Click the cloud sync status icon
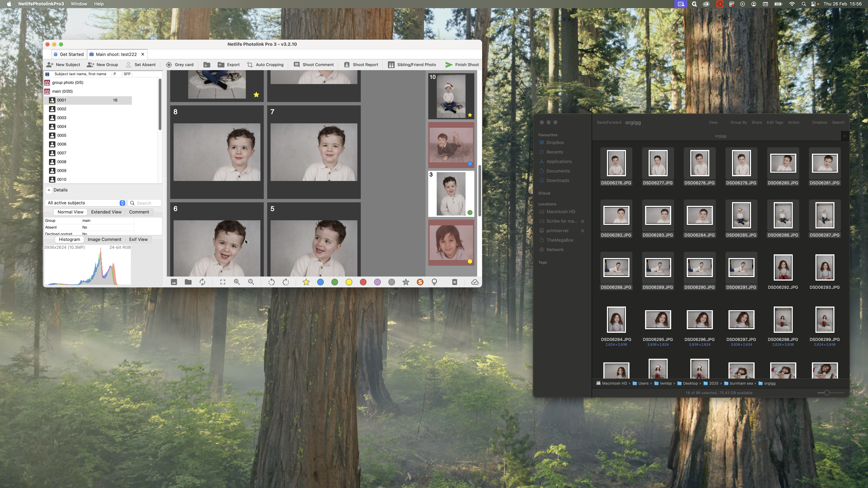Viewport: 868px width, 488px height. click(x=475, y=282)
